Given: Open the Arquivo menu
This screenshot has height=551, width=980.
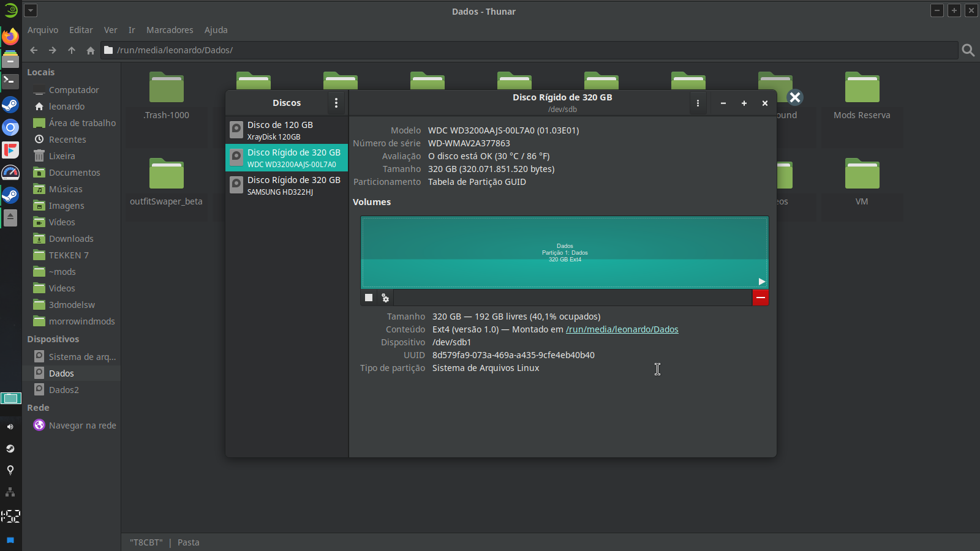Looking at the screenshot, I should tap(43, 30).
